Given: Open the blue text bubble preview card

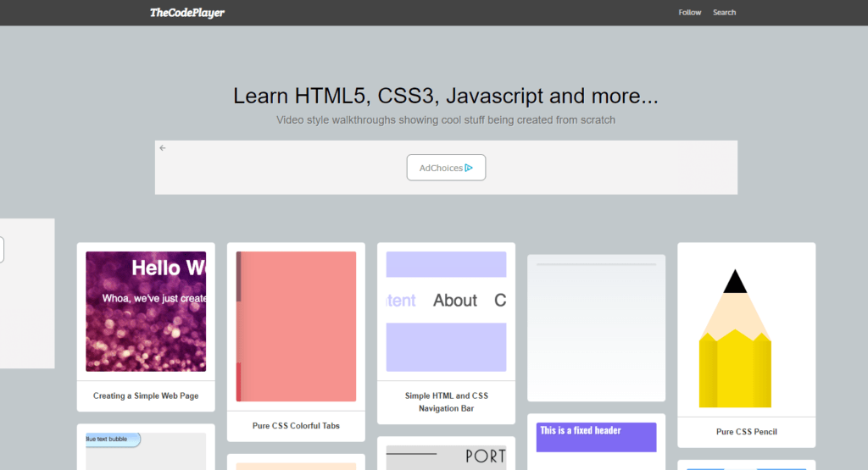Looking at the screenshot, I should 146,450.
